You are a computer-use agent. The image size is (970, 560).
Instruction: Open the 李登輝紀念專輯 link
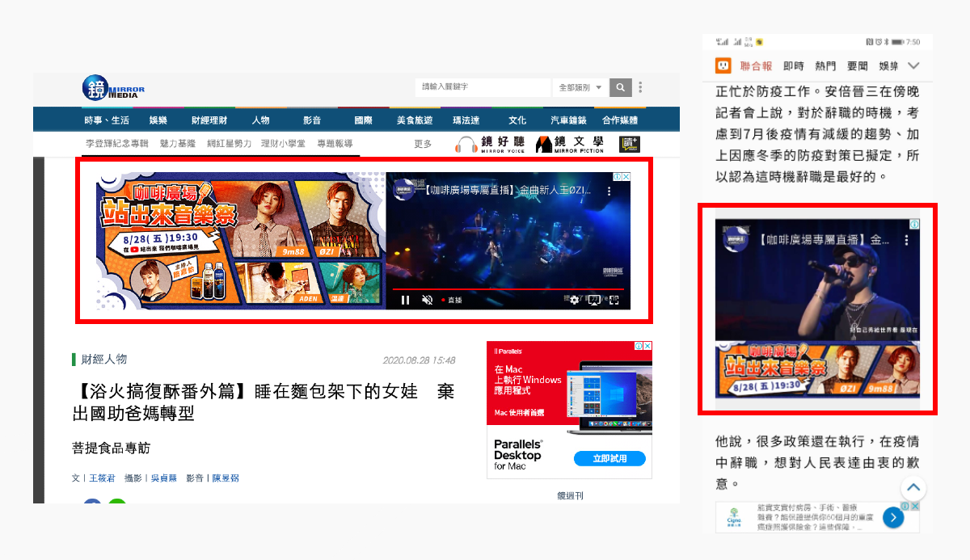click(116, 144)
